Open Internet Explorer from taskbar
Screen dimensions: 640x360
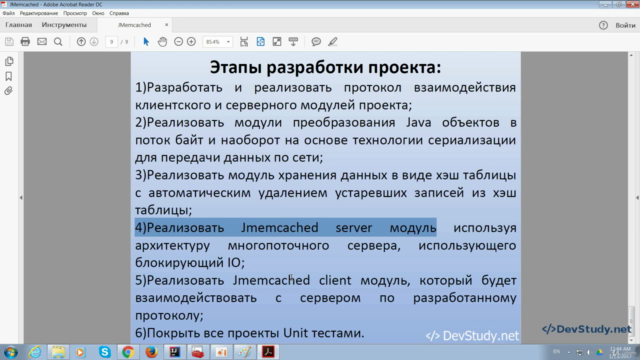[35, 352]
